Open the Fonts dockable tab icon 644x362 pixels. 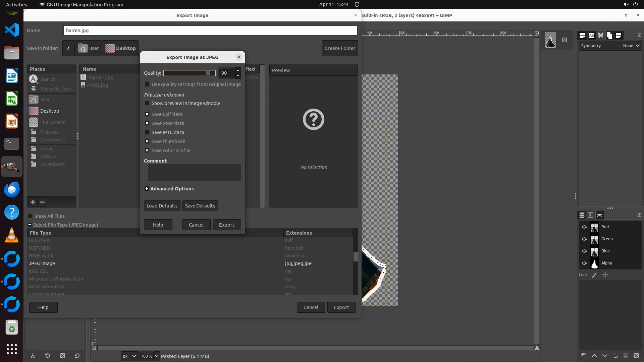(x=591, y=35)
